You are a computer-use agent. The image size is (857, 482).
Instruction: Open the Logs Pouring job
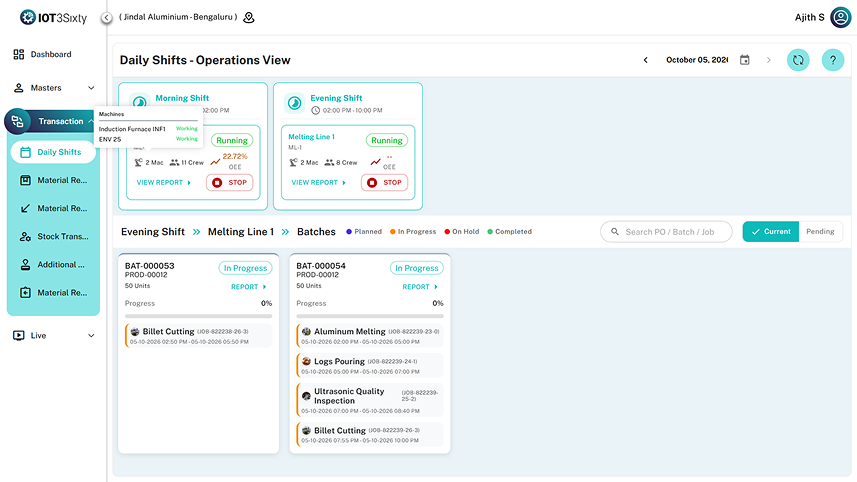pos(370,366)
